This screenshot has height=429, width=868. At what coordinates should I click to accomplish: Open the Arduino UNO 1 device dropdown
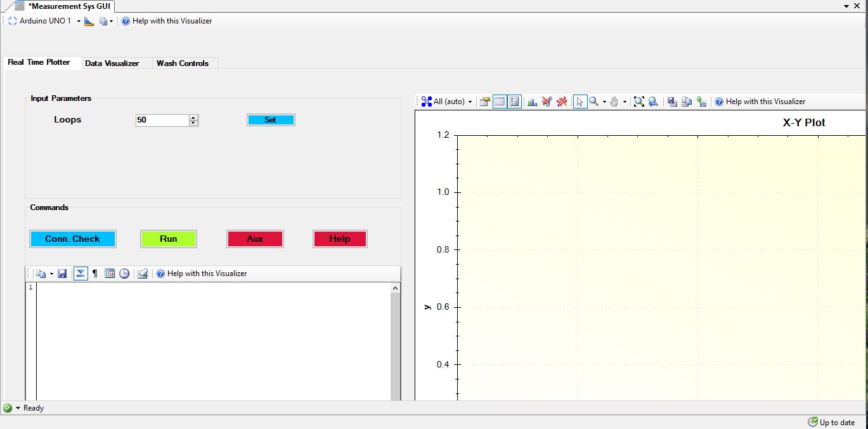79,21
